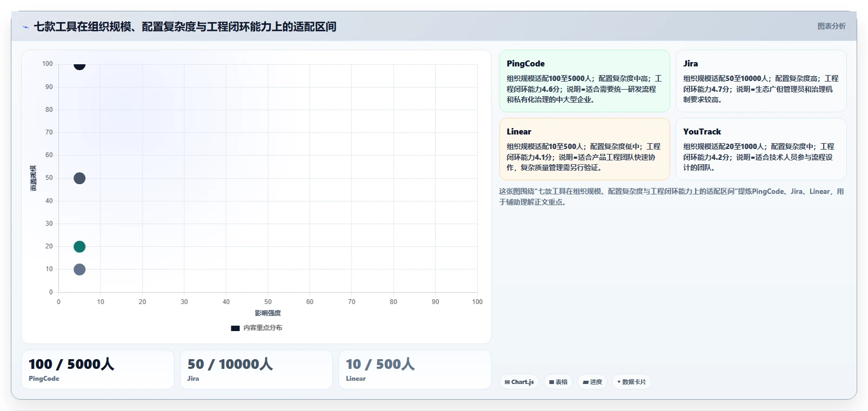Screen dimensions: 868x411
Task: Click the Chart.js tag pill
Action: [x=519, y=382]
